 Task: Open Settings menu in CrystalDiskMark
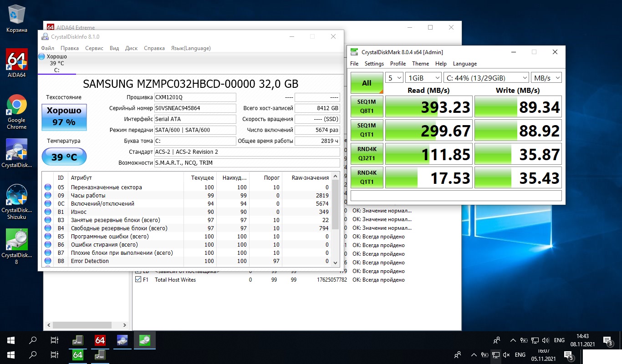(374, 64)
